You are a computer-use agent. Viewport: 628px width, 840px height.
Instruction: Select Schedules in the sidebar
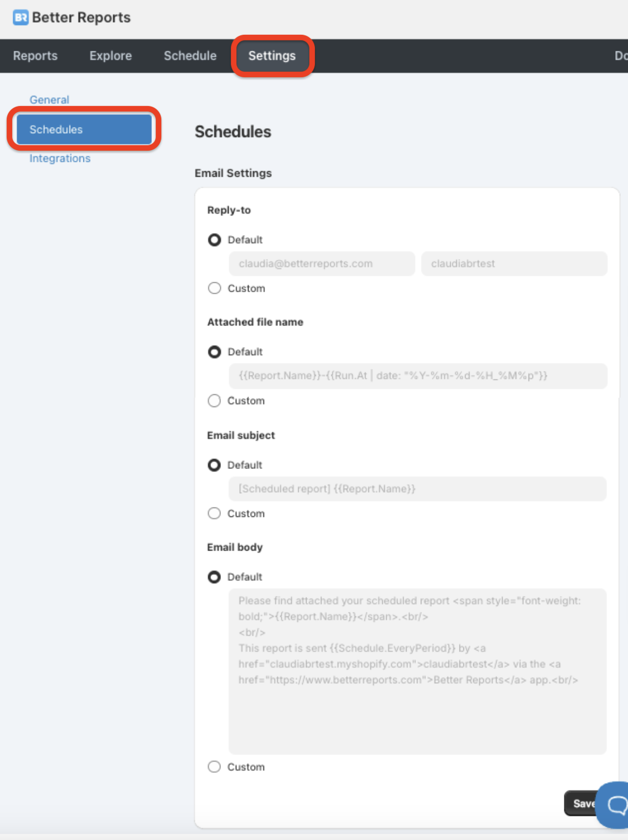point(84,129)
